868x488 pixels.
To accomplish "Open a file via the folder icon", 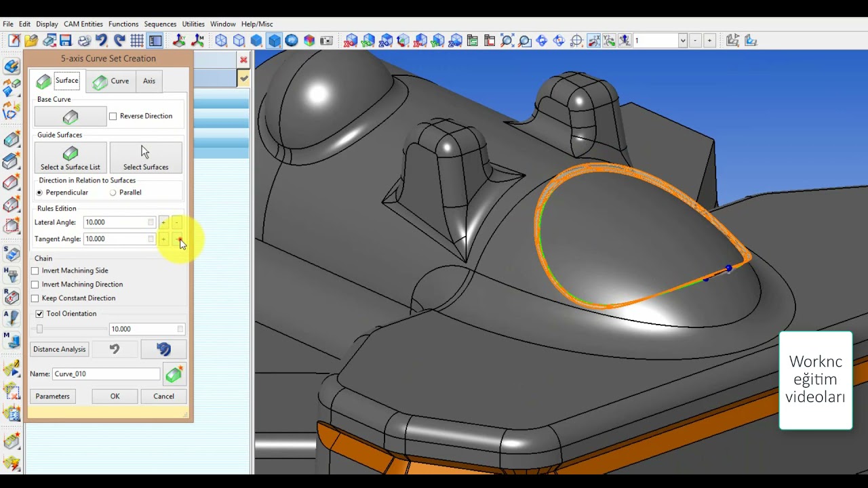I will pyautogui.click(x=31, y=41).
